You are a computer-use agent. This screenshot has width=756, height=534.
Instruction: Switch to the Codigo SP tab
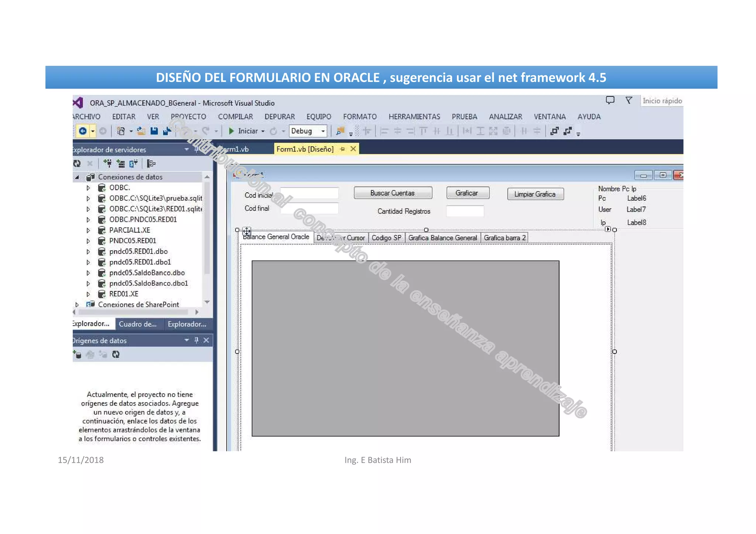(x=386, y=238)
